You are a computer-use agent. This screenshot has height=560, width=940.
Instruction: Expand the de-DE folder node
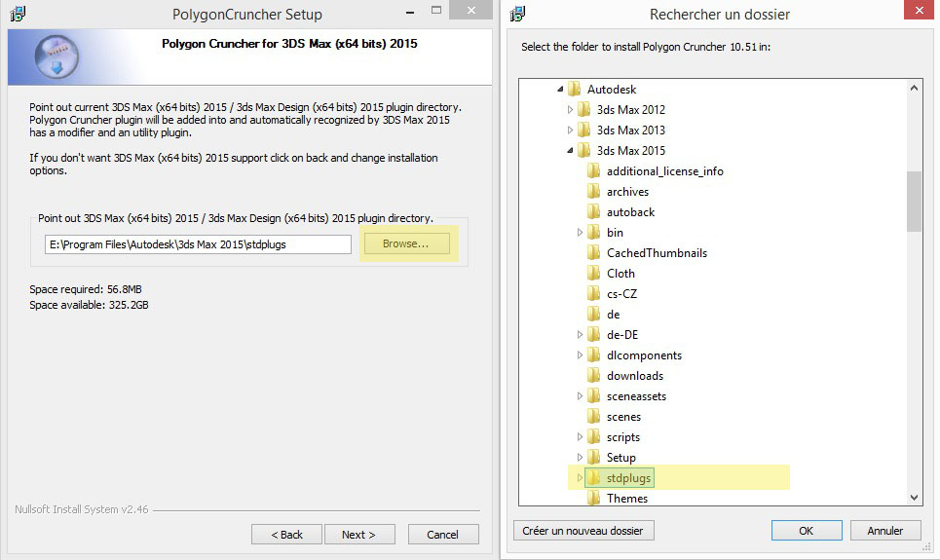(x=580, y=335)
